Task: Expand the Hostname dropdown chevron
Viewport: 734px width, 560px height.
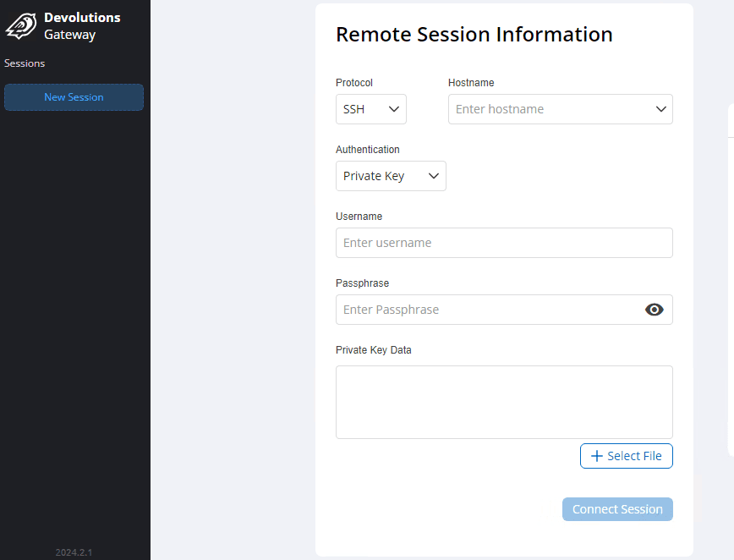Action: 660,108
